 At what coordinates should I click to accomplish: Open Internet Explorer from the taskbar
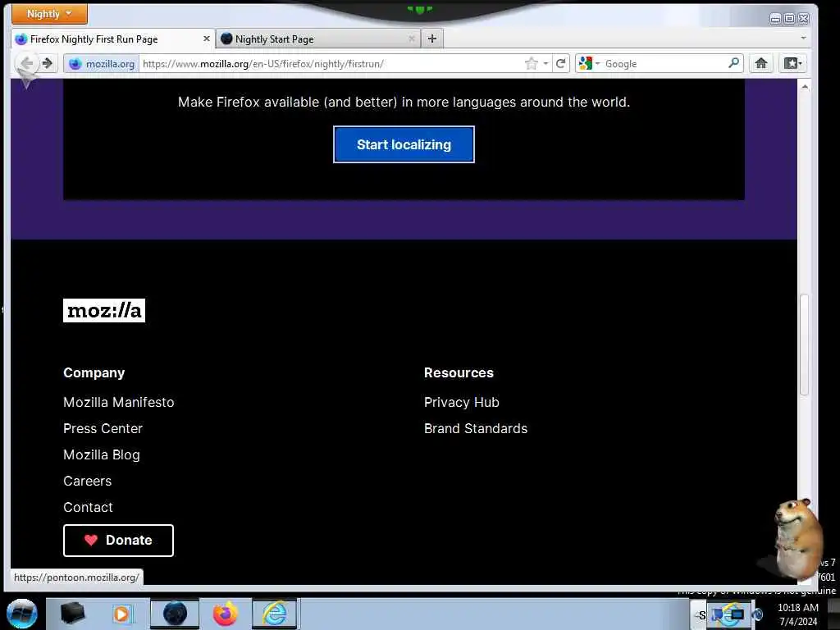[x=274, y=614]
